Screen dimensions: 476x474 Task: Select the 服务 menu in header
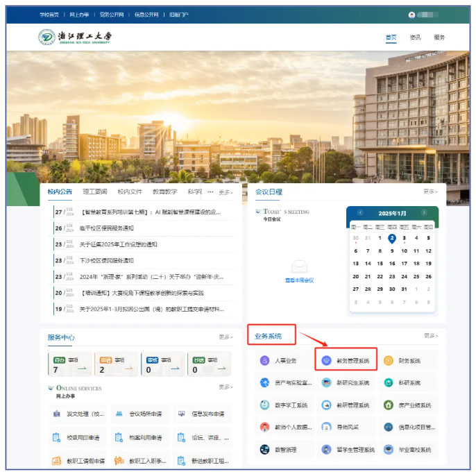click(439, 37)
